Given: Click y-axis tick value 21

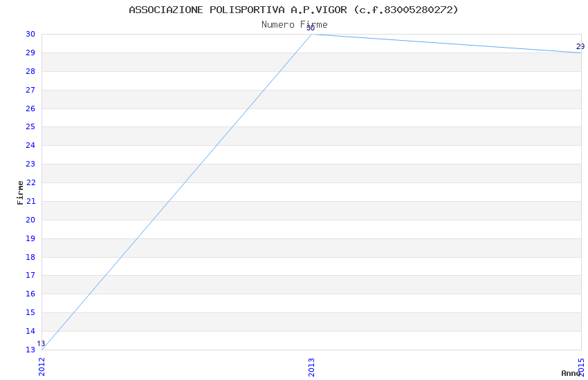Looking at the screenshot, I should click(30, 201).
